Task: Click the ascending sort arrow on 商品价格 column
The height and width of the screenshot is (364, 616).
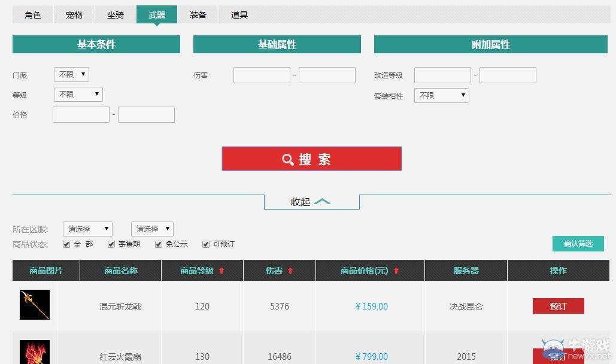Action: [396, 270]
